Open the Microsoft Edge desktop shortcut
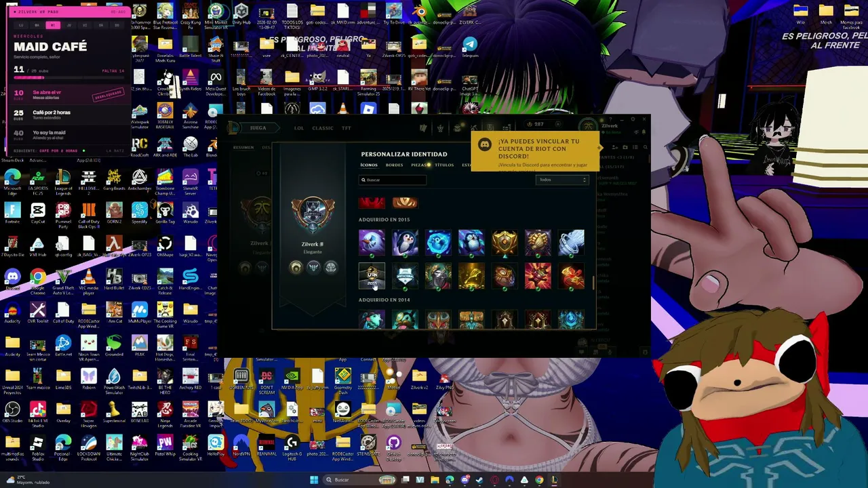 [x=12, y=180]
